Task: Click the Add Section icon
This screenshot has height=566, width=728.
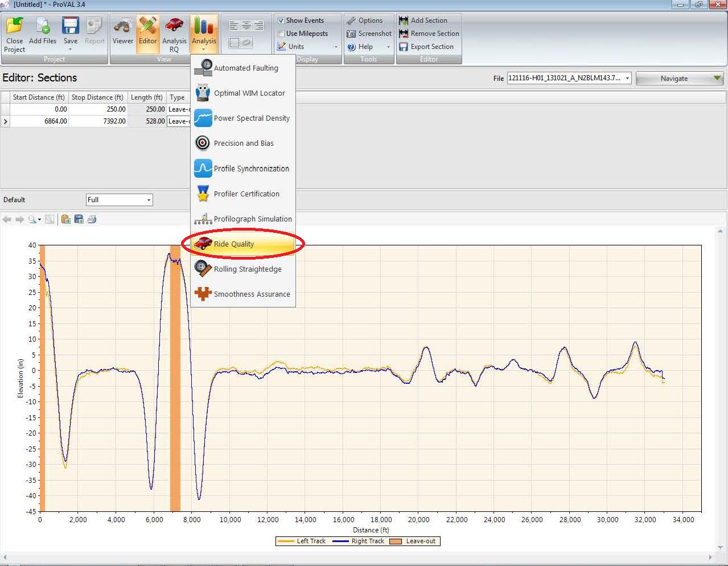Action: tap(404, 20)
